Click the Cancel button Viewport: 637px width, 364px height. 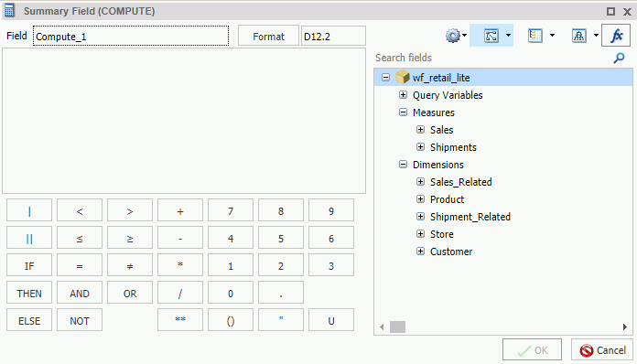(x=602, y=349)
